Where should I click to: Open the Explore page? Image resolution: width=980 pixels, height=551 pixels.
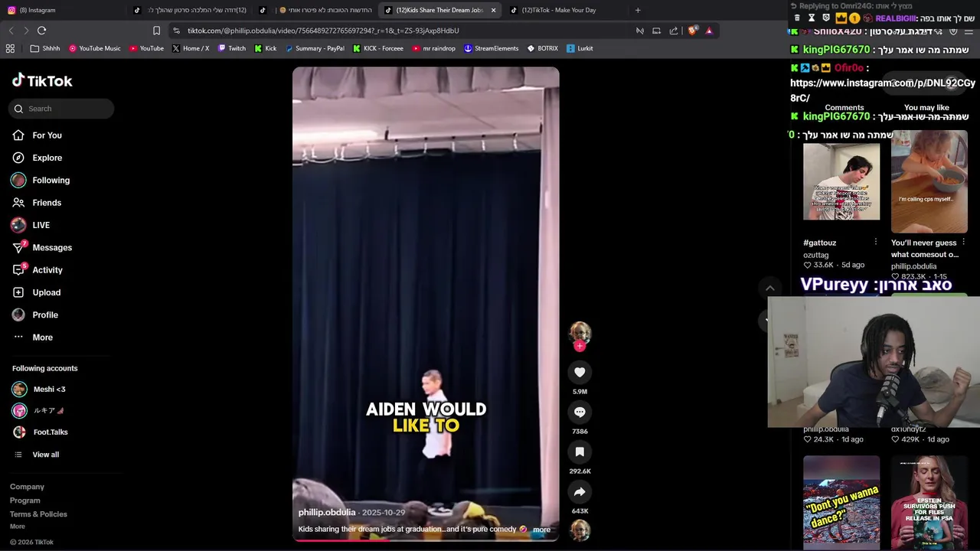[x=47, y=158]
